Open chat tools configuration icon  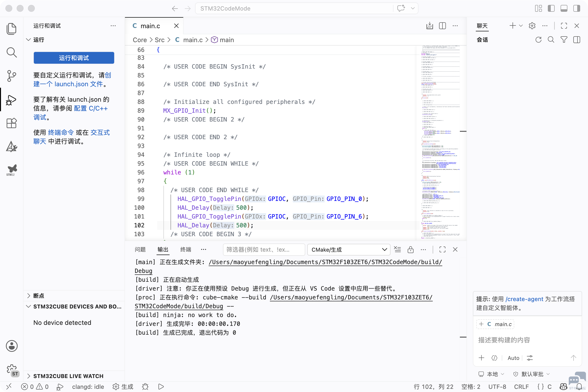[530, 358]
